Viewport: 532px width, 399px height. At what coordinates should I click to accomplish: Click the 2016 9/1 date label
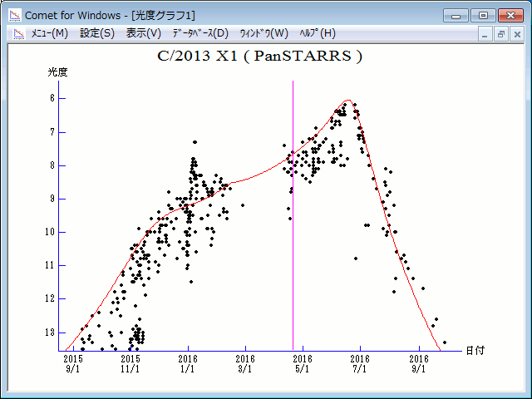click(x=419, y=364)
